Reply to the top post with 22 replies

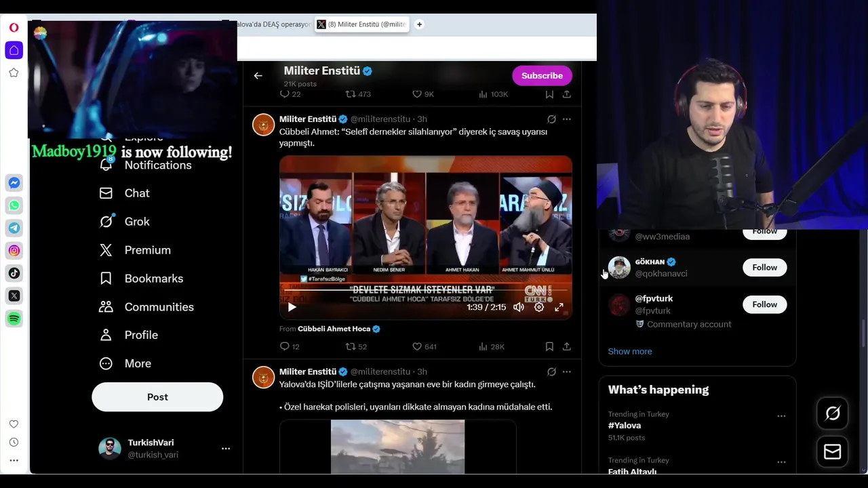(x=290, y=94)
